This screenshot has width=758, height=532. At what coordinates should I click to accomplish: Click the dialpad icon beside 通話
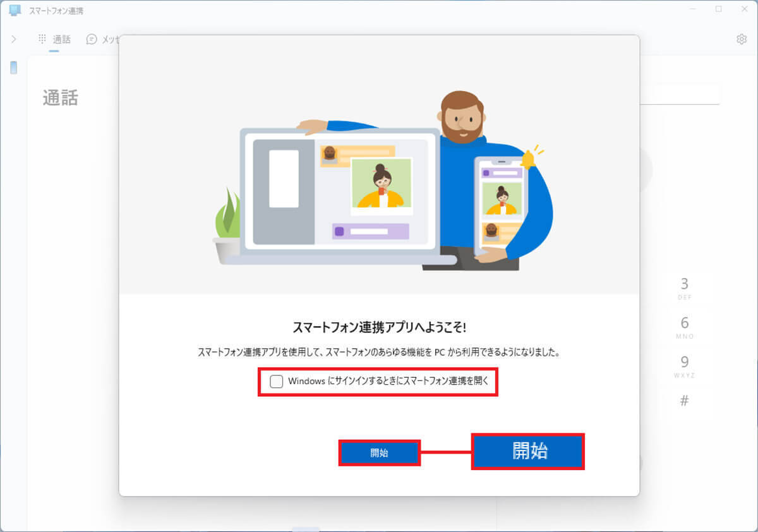pos(42,39)
